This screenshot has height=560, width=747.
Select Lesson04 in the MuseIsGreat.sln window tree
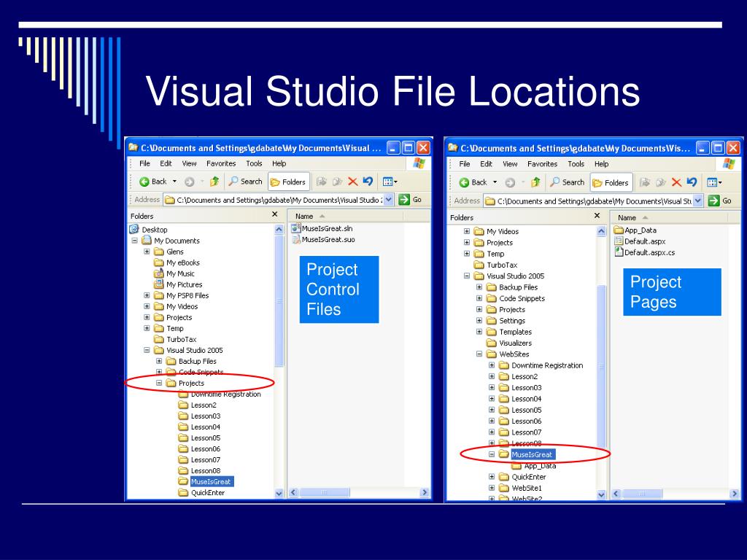point(205,427)
